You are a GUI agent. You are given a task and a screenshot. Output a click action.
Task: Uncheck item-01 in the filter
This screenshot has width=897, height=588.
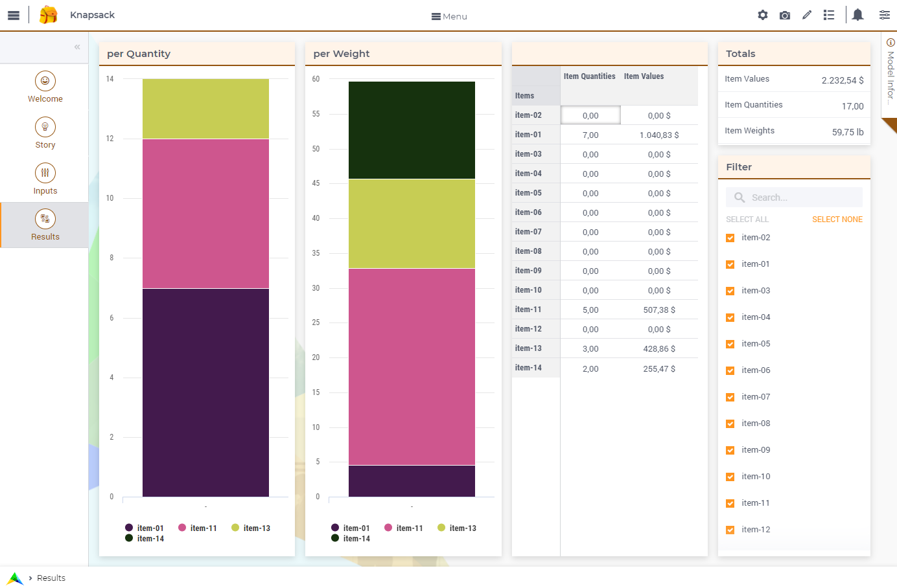[x=730, y=264]
